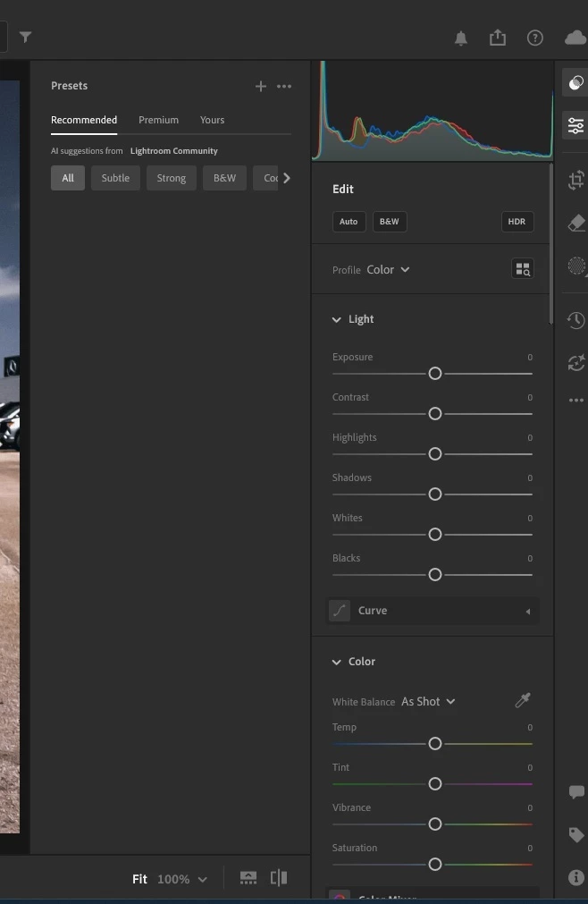Open notifications bell
This screenshot has width=588, height=904.
point(461,38)
